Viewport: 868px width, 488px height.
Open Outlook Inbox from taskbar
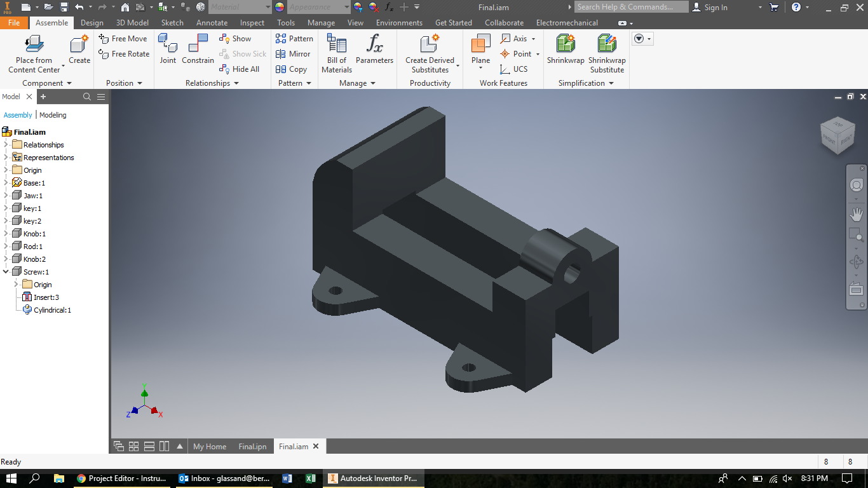click(224, 478)
